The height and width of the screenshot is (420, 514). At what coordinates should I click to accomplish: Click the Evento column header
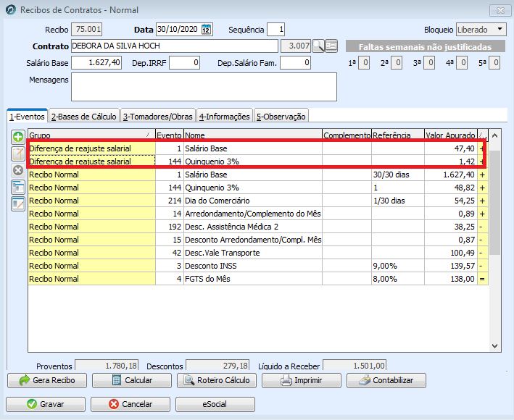169,135
